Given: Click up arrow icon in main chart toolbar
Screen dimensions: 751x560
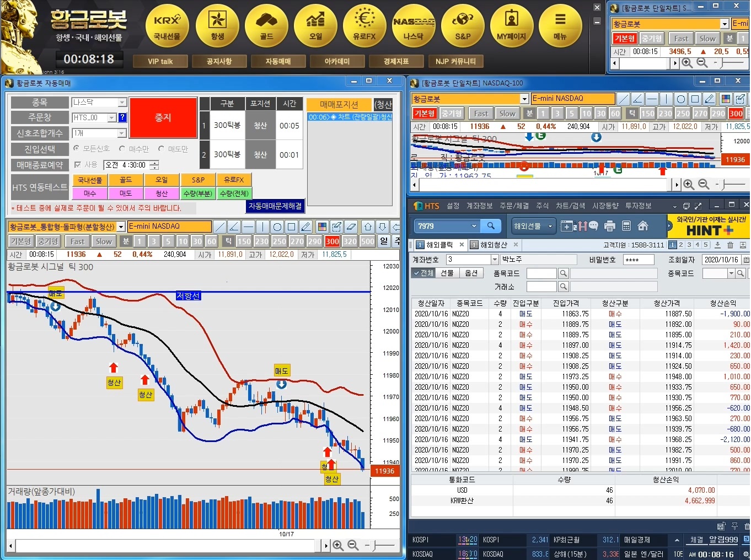Looking at the screenshot, I should (368, 227).
